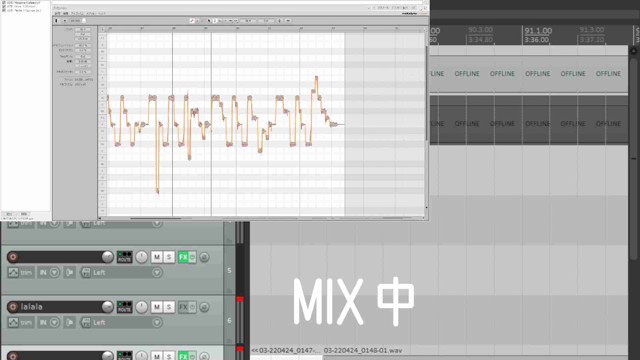Arm the lalala track for recording
Screen dimensions: 640x360
tap(13, 307)
